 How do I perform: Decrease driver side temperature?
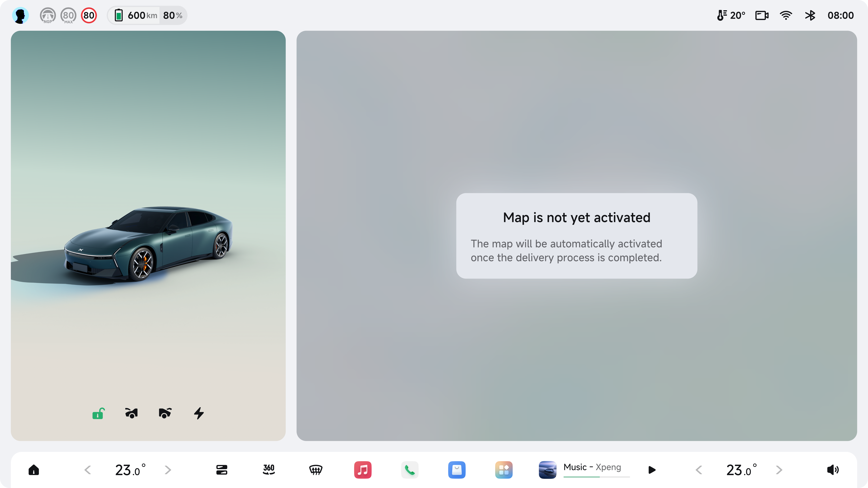(x=88, y=470)
